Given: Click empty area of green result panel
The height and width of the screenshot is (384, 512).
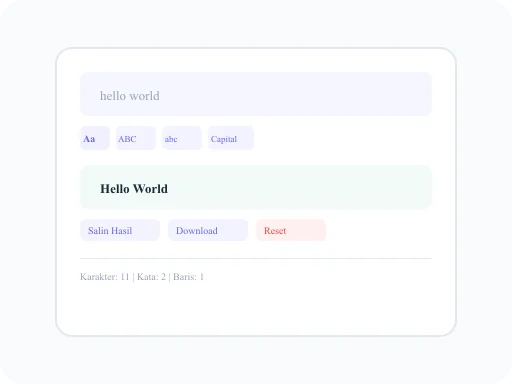Looking at the screenshot, I should click(300, 187).
